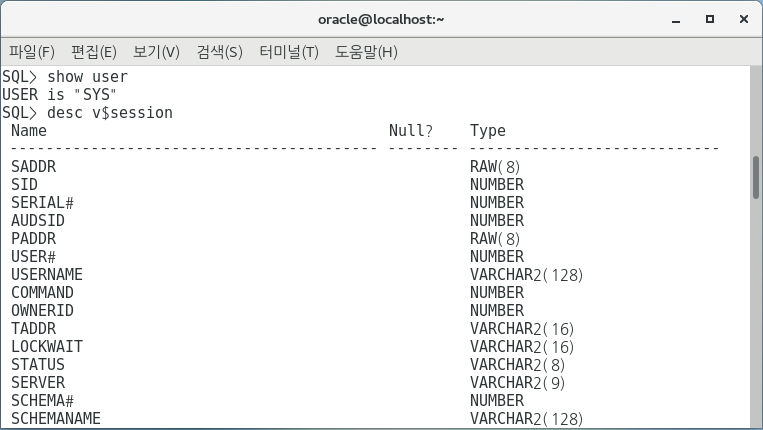Viewport: 763px width, 430px height.
Task: Click the VARCHAR2(128) type of SCHEMANAME
Action: point(527,419)
